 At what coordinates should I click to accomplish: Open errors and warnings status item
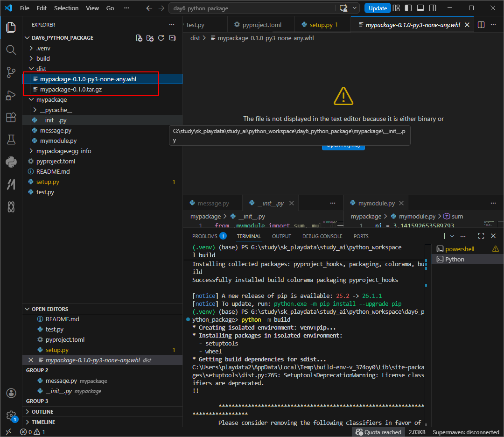pos(33,432)
